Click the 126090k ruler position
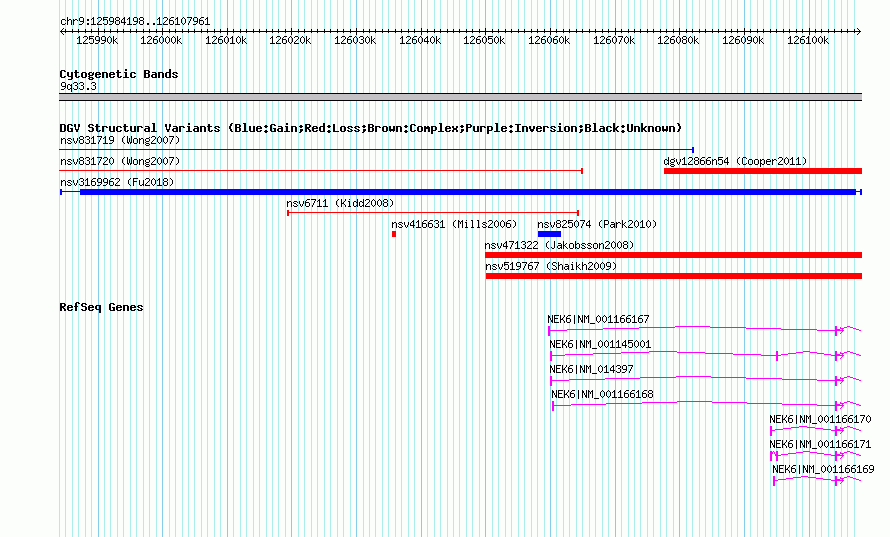This screenshot has width=890, height=537. pos(743,40)
